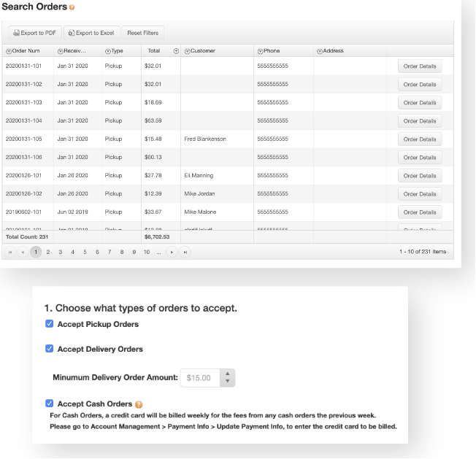Jump to last page arrow
This screenshot has width=476, height=459.
tap(185, 252)
